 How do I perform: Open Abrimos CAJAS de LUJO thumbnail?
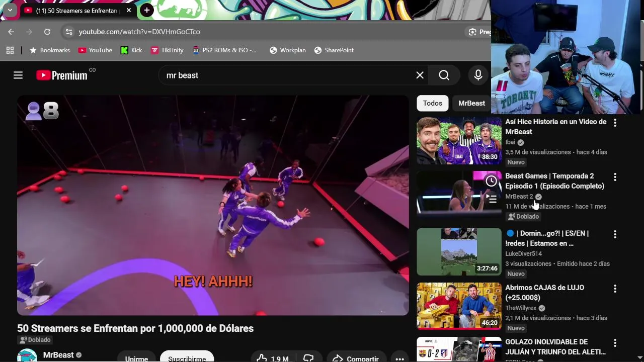(x=459, y=306)
